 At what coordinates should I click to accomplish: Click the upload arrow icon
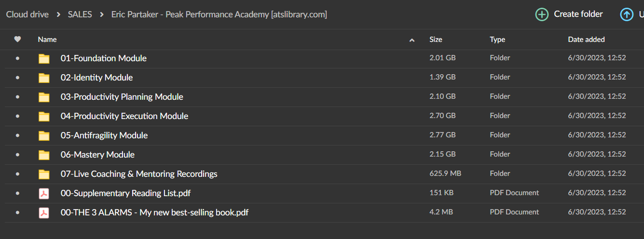tap(627, 14)
